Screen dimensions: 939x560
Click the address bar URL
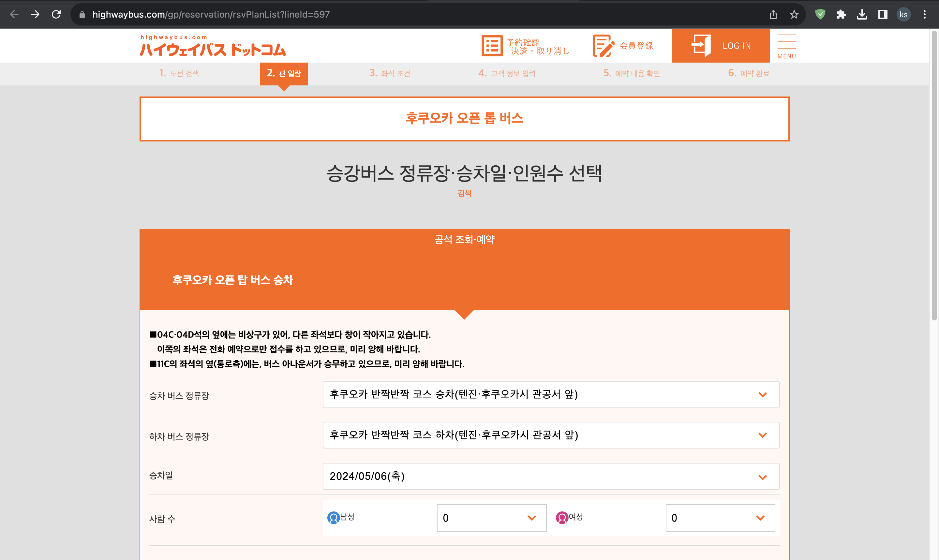pyautogui.click(x=211, y=14)
